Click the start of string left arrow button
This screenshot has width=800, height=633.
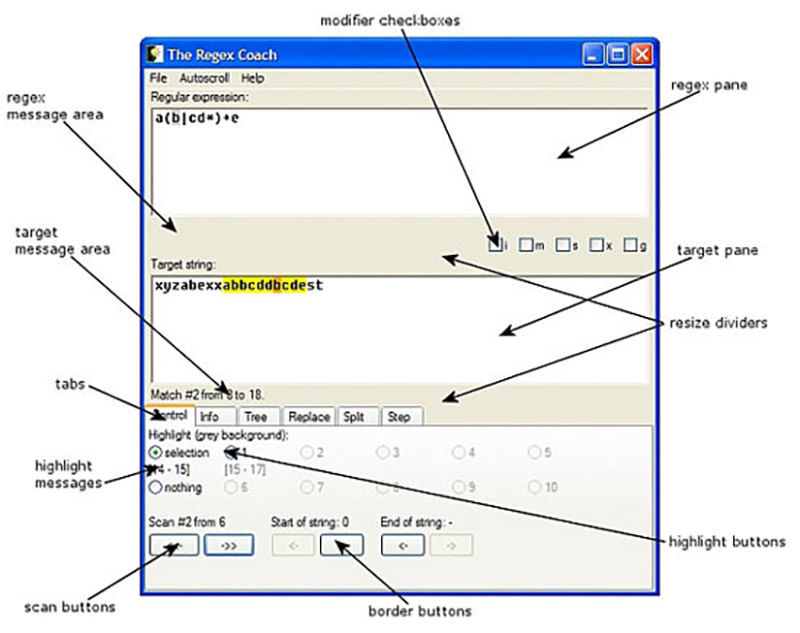coord(293,545)
